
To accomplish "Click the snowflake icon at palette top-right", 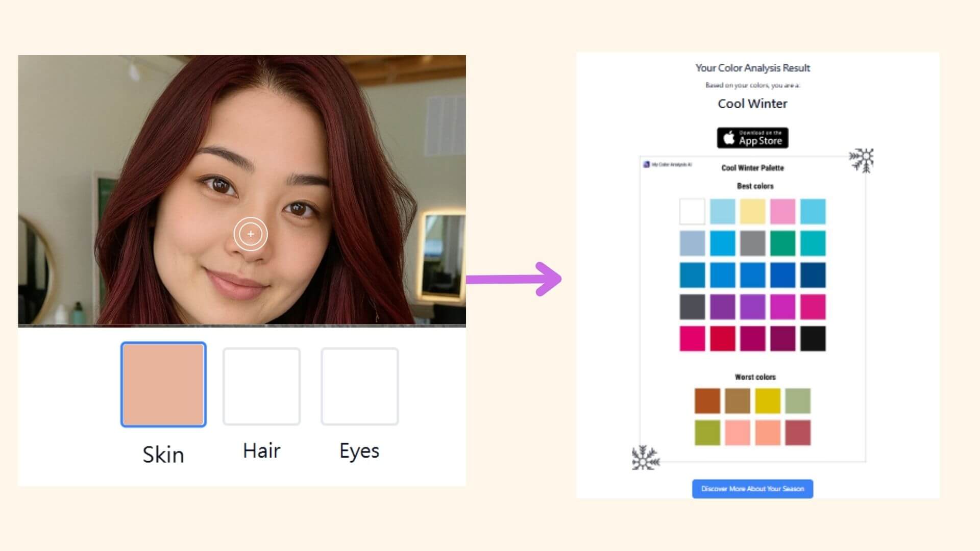I will pos(862,160).
